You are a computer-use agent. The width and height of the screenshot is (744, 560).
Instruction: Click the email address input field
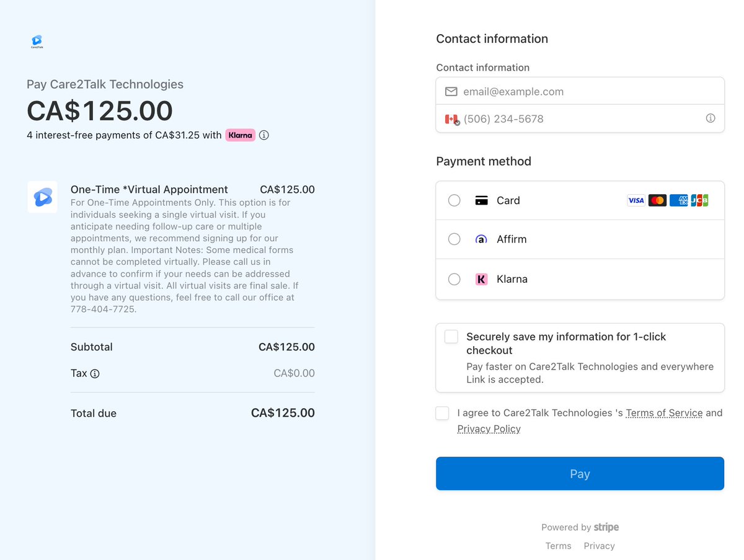589,92
